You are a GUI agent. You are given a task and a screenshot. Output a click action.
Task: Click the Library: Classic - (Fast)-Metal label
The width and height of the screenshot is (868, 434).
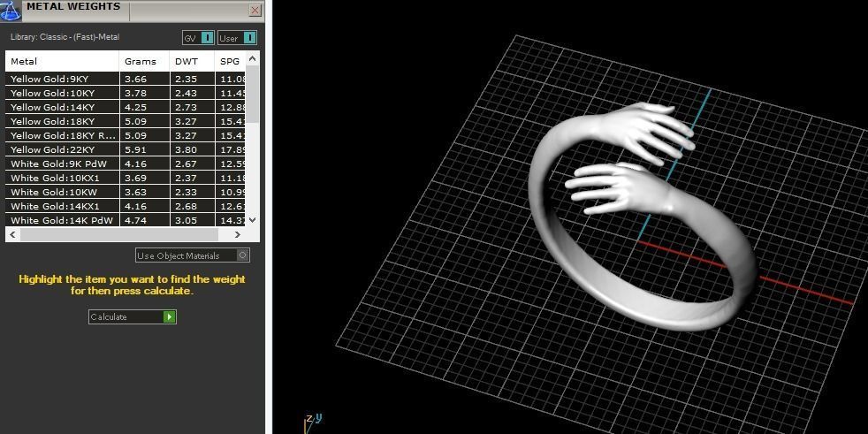click(x=65, y=37)
